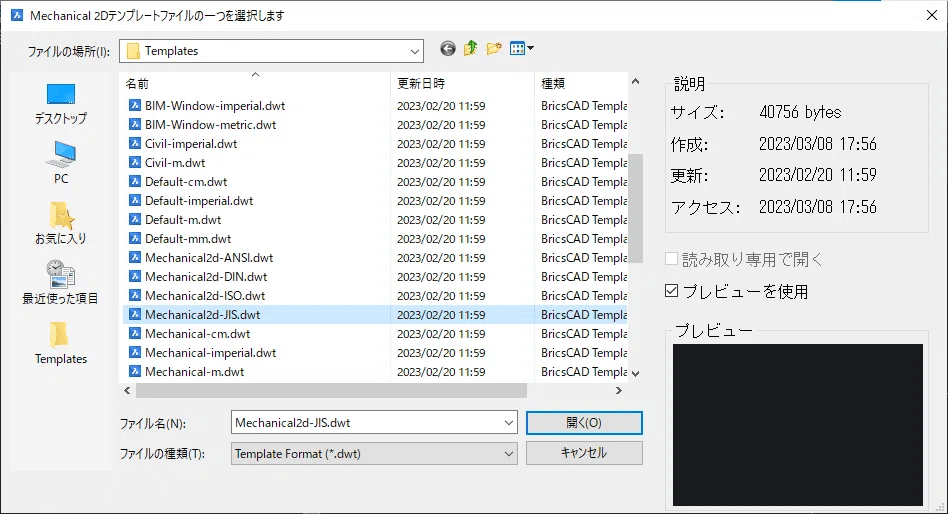Click the horizontal scroll right arrow
This screenshot has height=514, width=948.
(618, 391)
